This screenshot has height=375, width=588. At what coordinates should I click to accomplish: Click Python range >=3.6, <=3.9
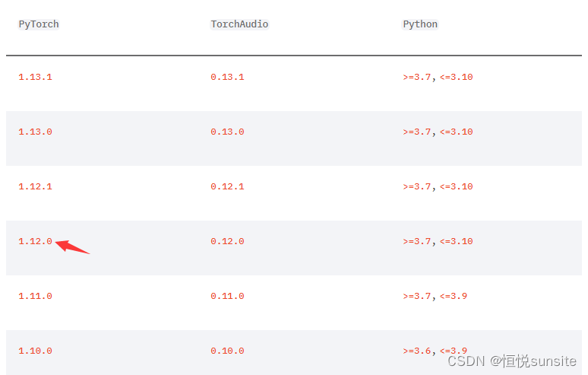pyautogui.click(x=435, y=351)
